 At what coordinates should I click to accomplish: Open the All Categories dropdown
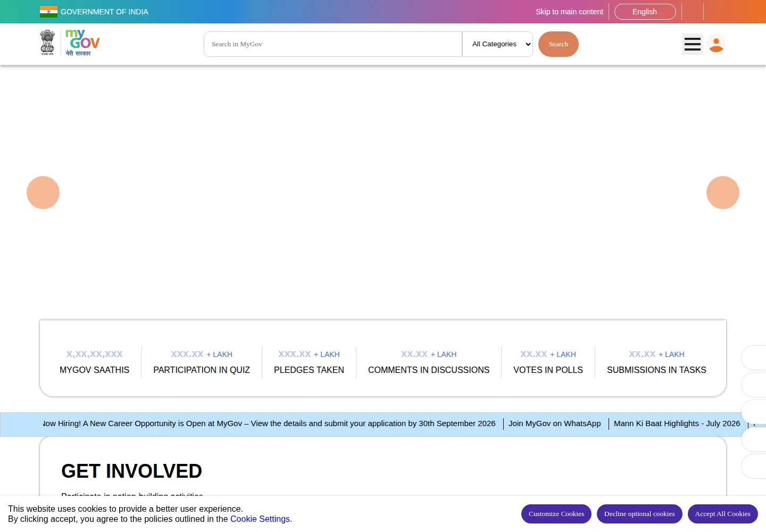(x=497, y=44)
